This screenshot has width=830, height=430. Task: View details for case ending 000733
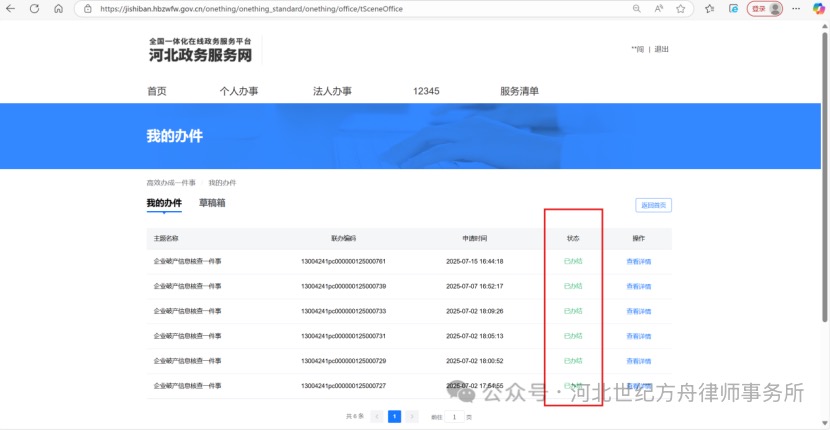point(638,311)
